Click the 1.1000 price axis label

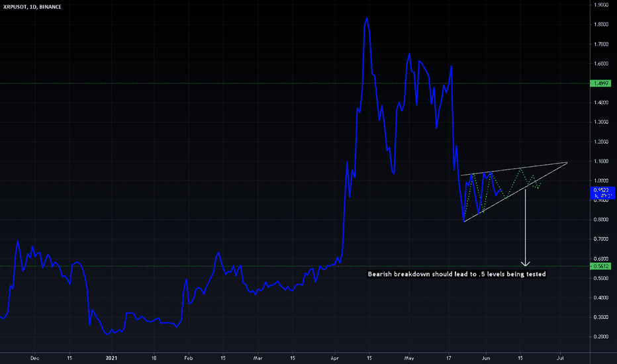(601, 161)
